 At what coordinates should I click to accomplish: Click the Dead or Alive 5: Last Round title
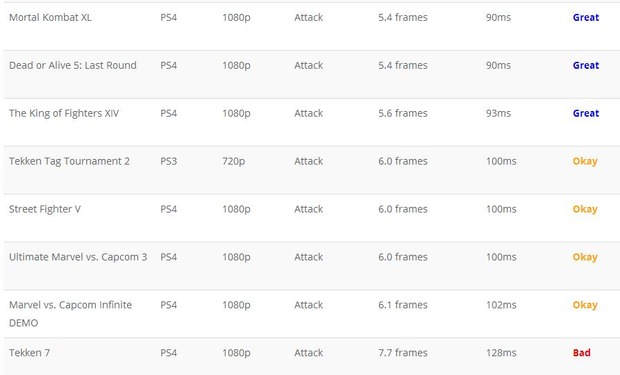[x=73, y=65]
